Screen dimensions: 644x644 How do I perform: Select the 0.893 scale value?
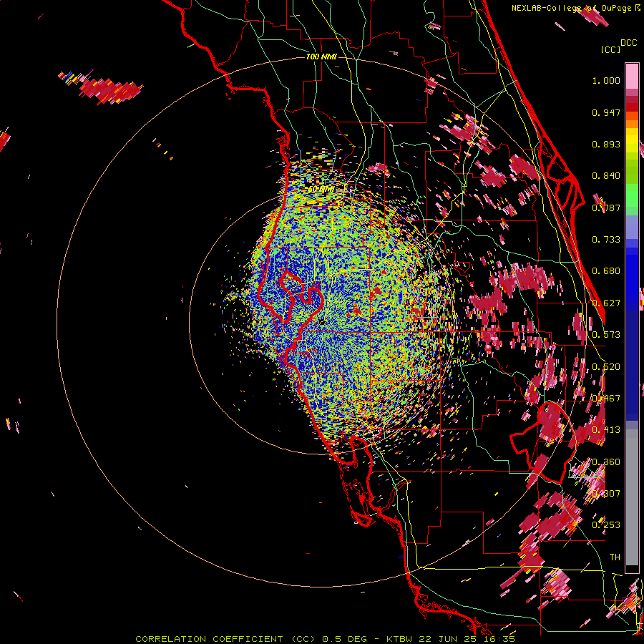click(x=606, y=144)
